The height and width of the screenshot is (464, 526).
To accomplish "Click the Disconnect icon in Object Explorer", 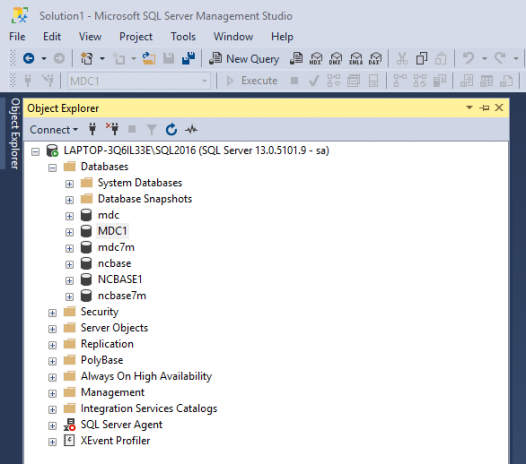I will point(112,130).
